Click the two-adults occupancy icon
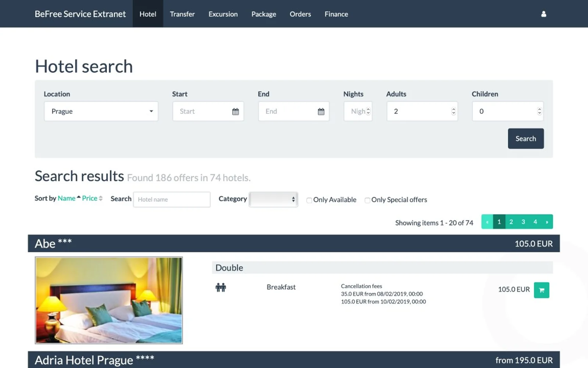Viewport: 588px width, 368px height. pyautogui.click(x=220, y=287)
